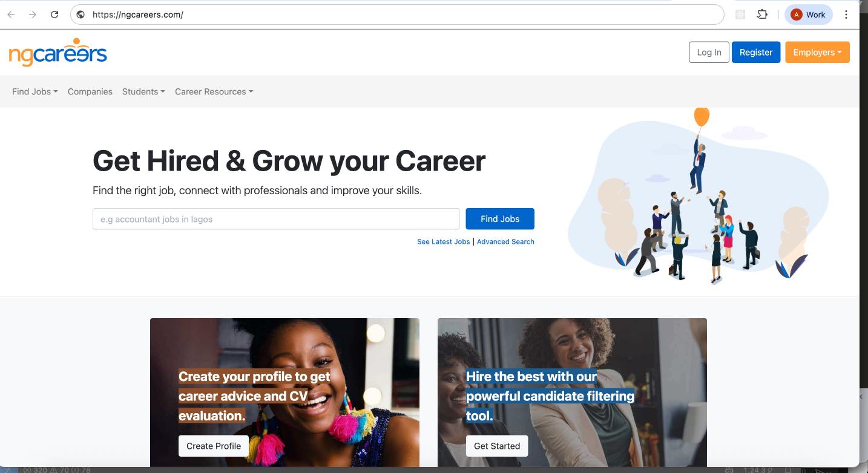Click the browser back arrow icon

pos(11,15)
